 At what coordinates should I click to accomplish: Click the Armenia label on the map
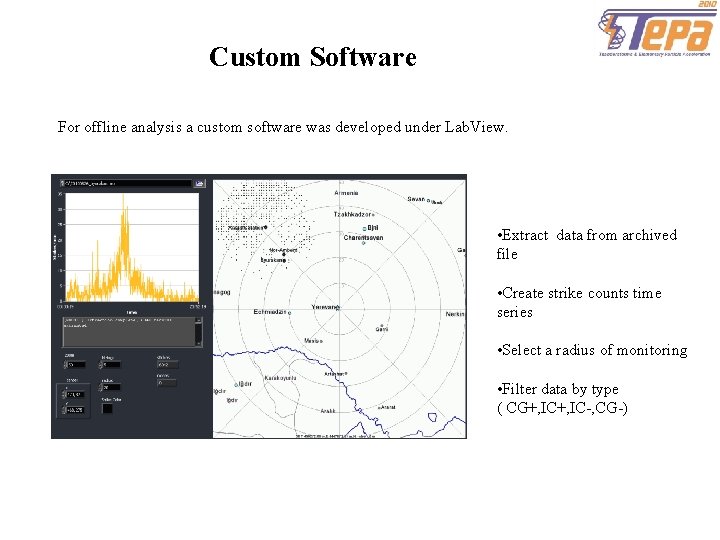(x=346, y=193)
